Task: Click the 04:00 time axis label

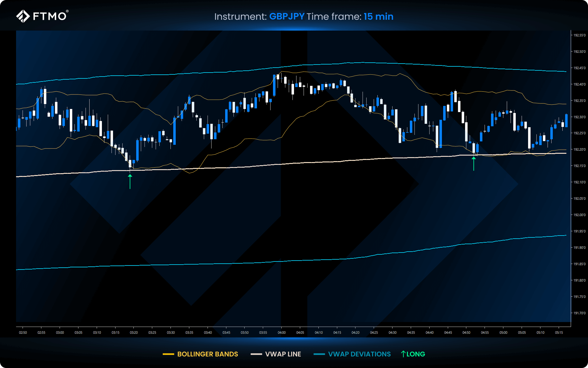Action: tap(281, 332)
